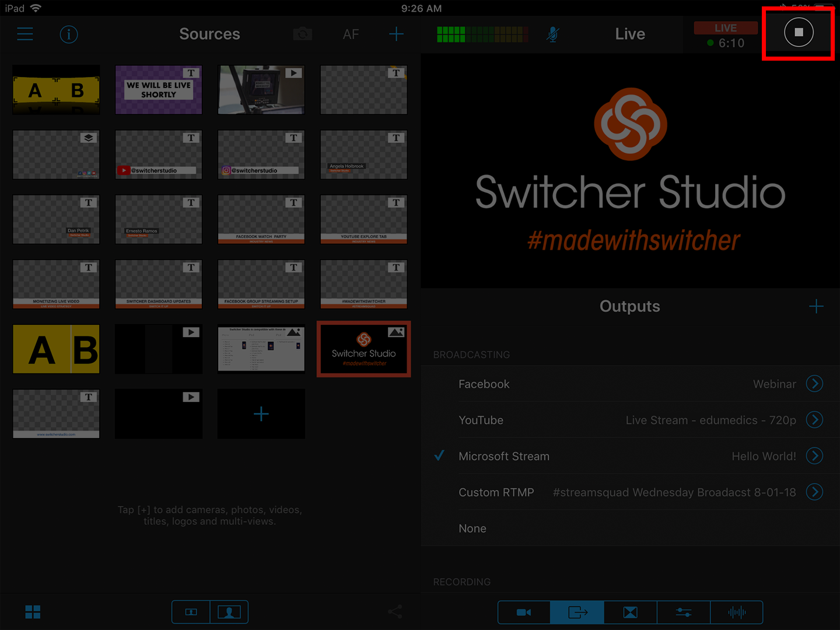Add a new output with plus icon
The width and height of the screenshot is (840, 630).
point(816,306)
